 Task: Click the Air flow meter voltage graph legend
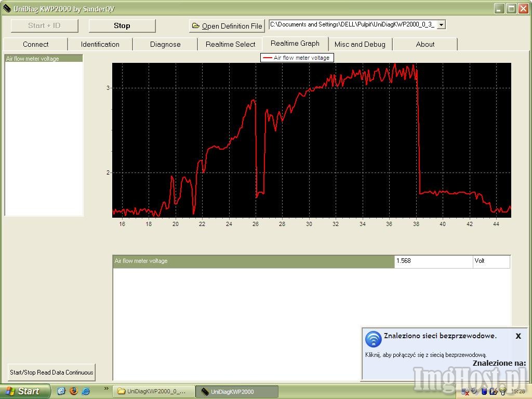click(297, 58)
